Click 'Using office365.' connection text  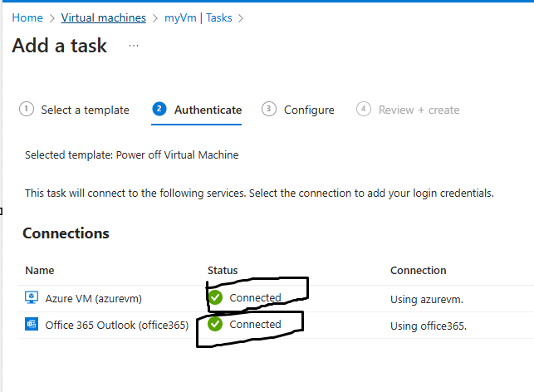(x=429, y=326)
